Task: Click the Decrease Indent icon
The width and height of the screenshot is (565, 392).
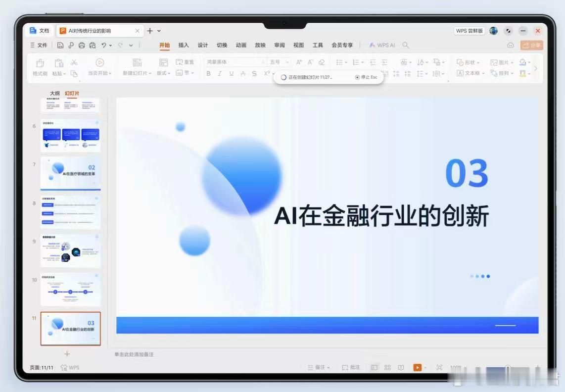Action: [x=374, y=62]
